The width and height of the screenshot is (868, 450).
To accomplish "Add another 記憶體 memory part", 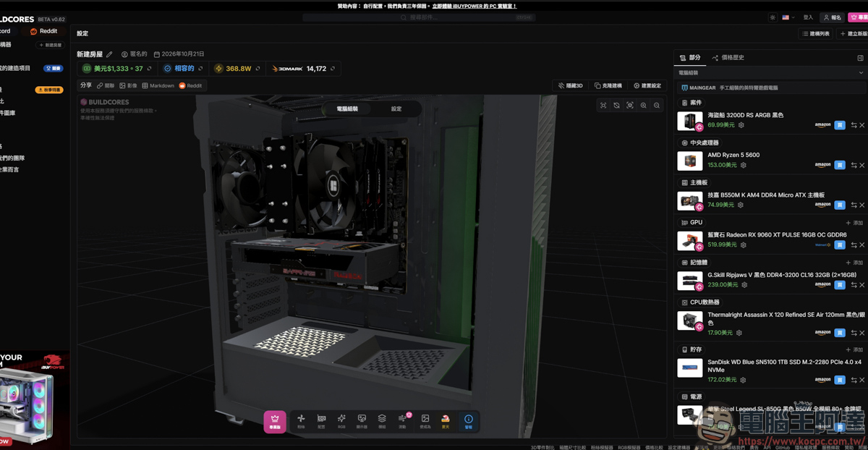I will point(854,263).
